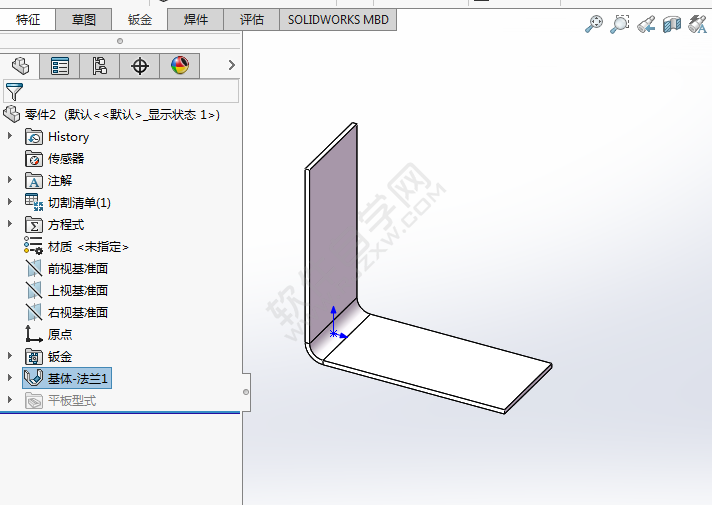
Task: Select the 上视基准面 tree item
Action: [78, 290]
